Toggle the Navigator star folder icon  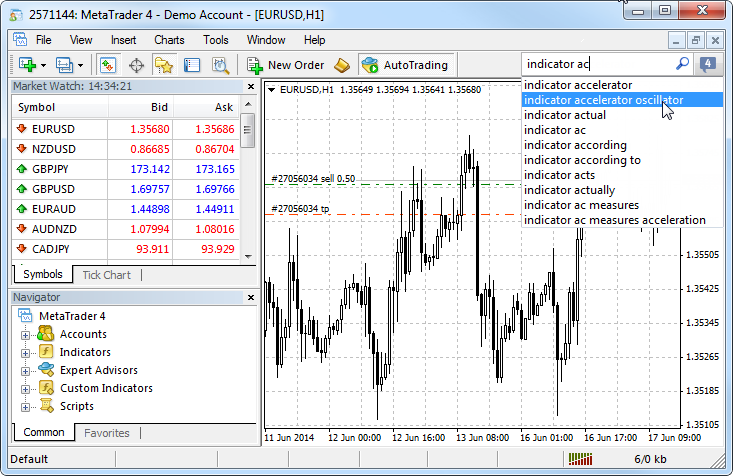[164, 65]
